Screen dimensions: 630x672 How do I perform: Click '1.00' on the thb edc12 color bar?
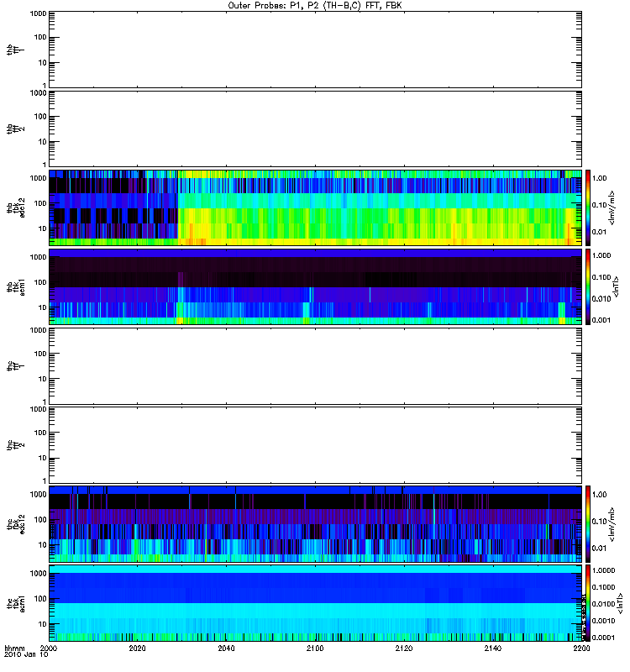click(599, 178)
